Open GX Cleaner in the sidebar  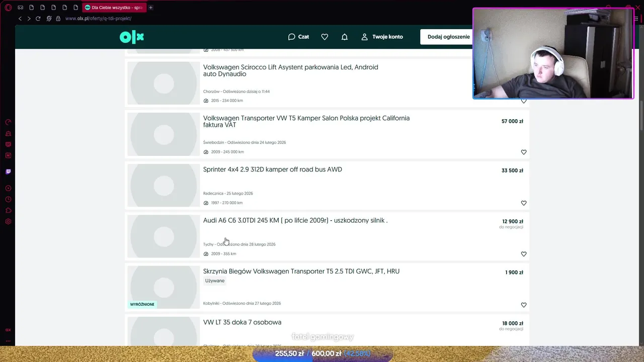[x=8, y=133]
